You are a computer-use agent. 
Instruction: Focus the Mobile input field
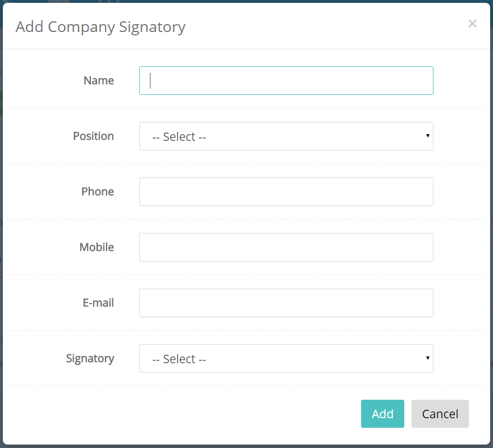coord(286,247)
